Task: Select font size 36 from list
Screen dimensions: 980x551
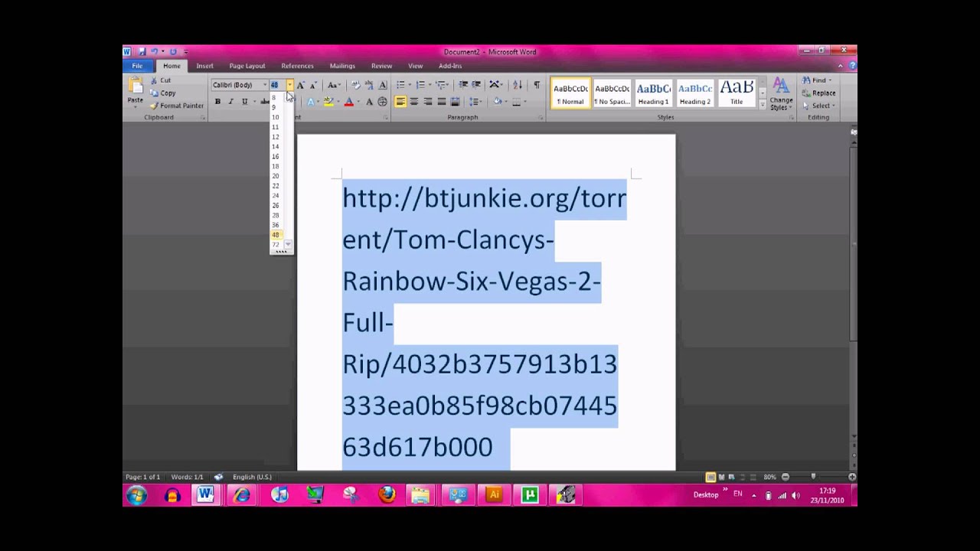Action: tap(276, 225)
